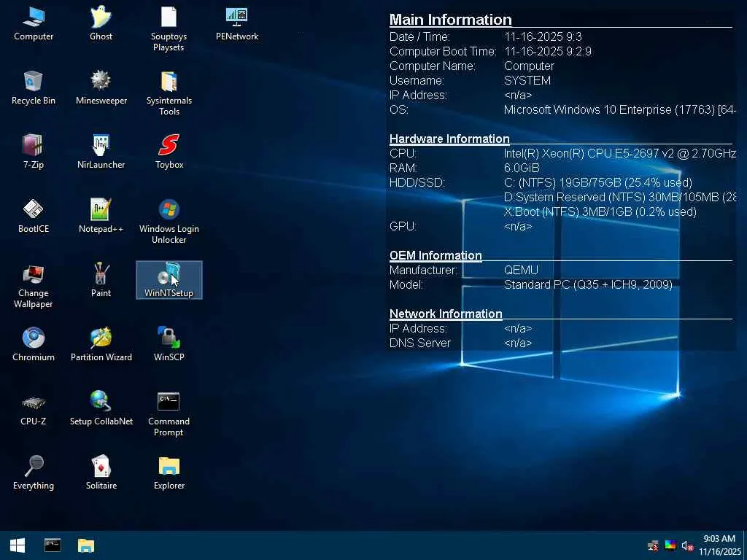
Task: Launch BootICE utility icon
Action: click(x=34, y=216)
